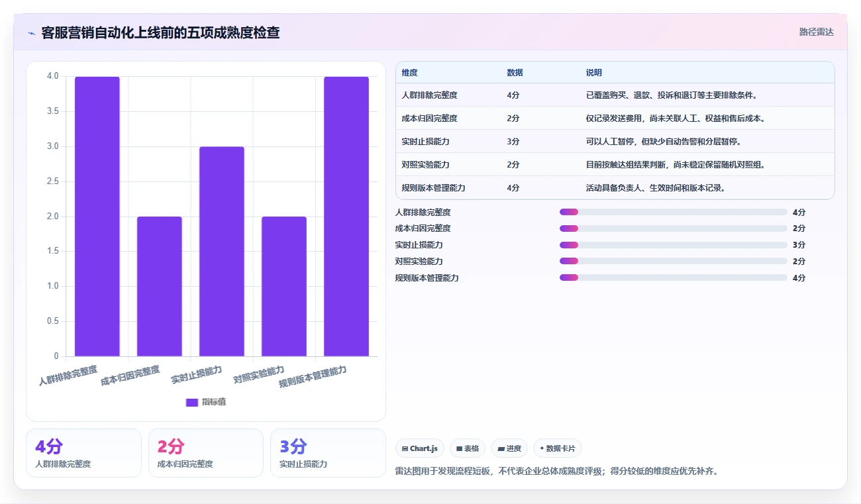The image size is (861, 504).
Task: Select table cell 实时止损能力
Action: point(425,142)
